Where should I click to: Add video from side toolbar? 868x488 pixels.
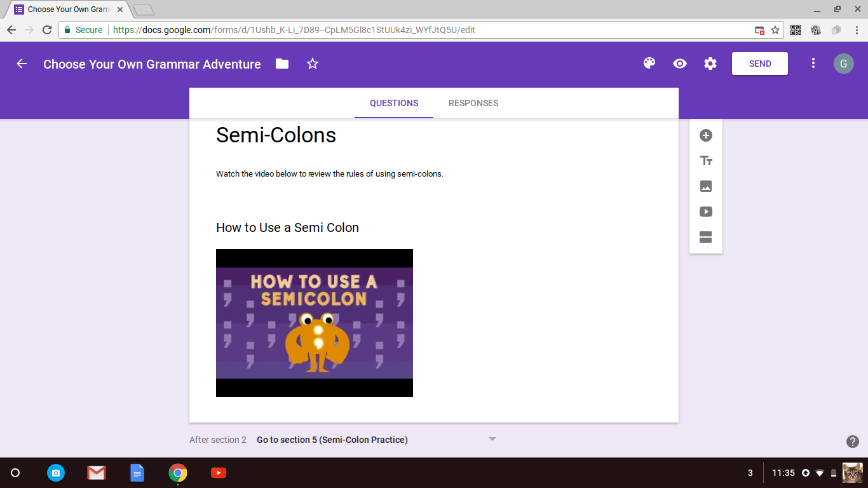coord(706,212)
